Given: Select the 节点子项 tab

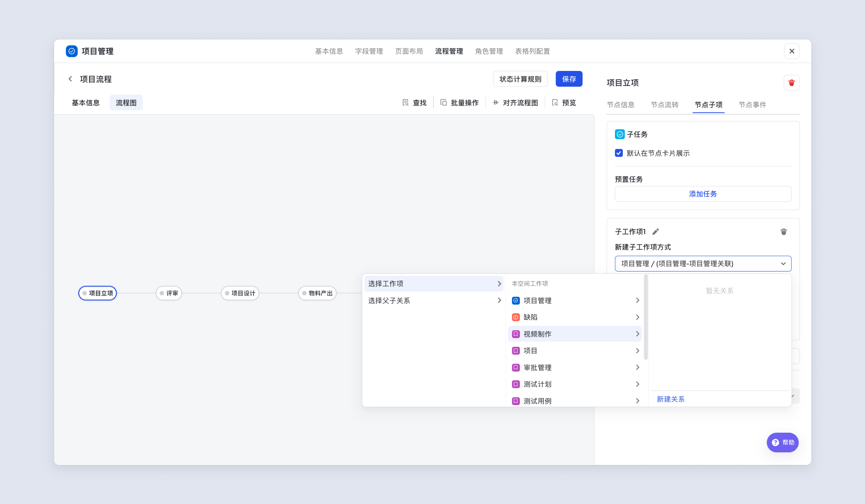Looking at the screenshot, I should [708, 105].
